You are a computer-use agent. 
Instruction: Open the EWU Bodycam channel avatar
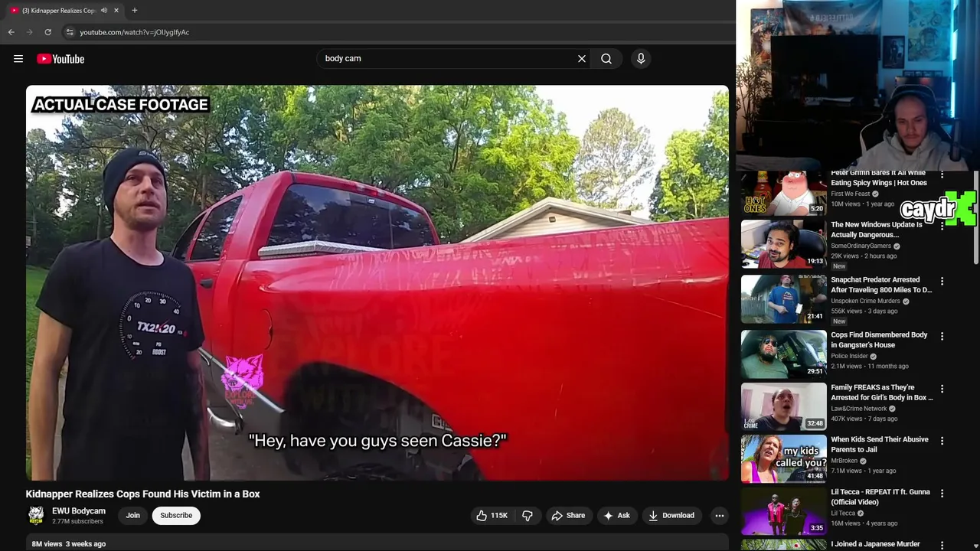coord(36,516)
